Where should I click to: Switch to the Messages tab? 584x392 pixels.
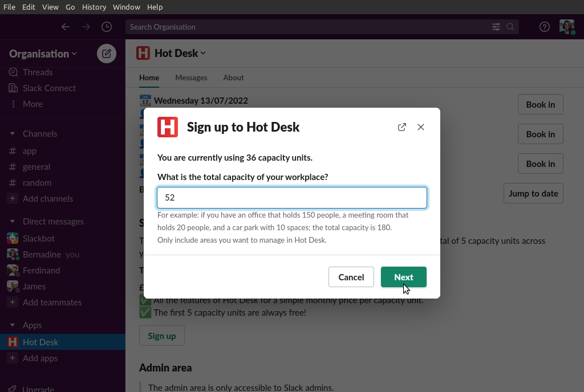click(191, 77)
